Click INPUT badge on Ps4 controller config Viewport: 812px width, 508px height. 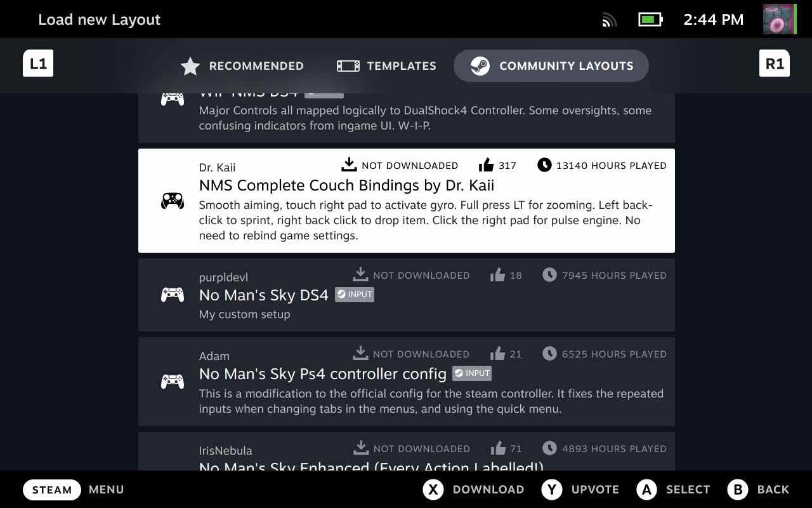tap(472, 373)
